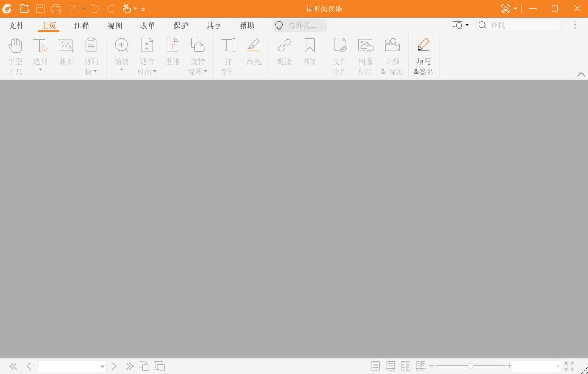This screenshot has height=374, width=588.
Task: Click File Attachment (文件附件)
Action: [x=340, y=56]
